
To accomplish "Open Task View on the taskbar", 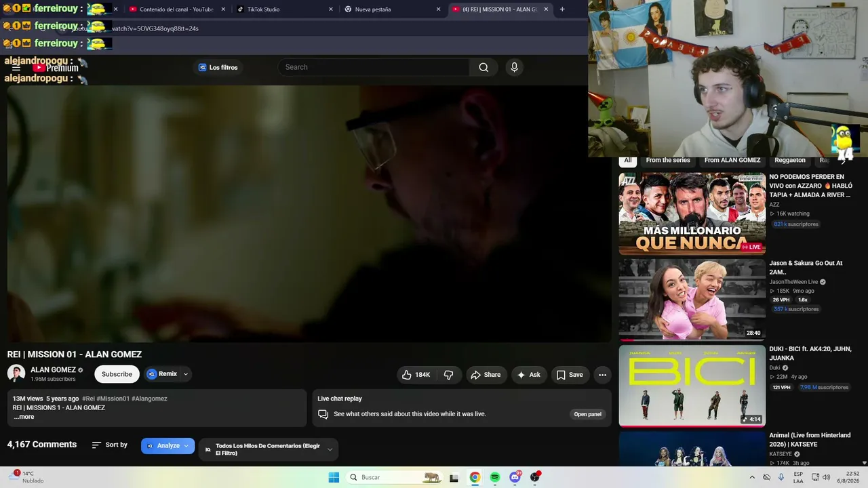I will (454, 477).
